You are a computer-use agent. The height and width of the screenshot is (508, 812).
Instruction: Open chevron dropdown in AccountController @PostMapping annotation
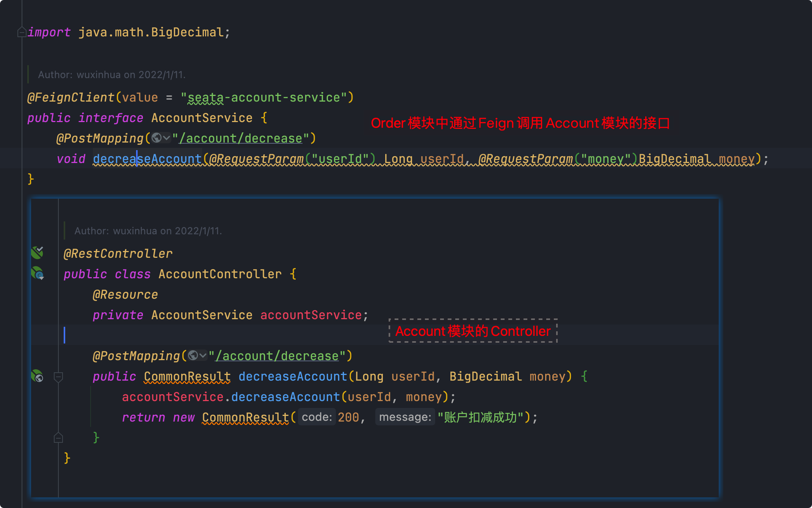(x=203, y=356)
